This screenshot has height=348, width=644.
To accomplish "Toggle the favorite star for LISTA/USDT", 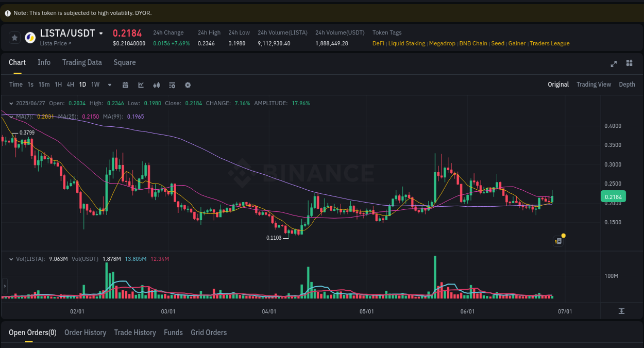I will (14, 37).
